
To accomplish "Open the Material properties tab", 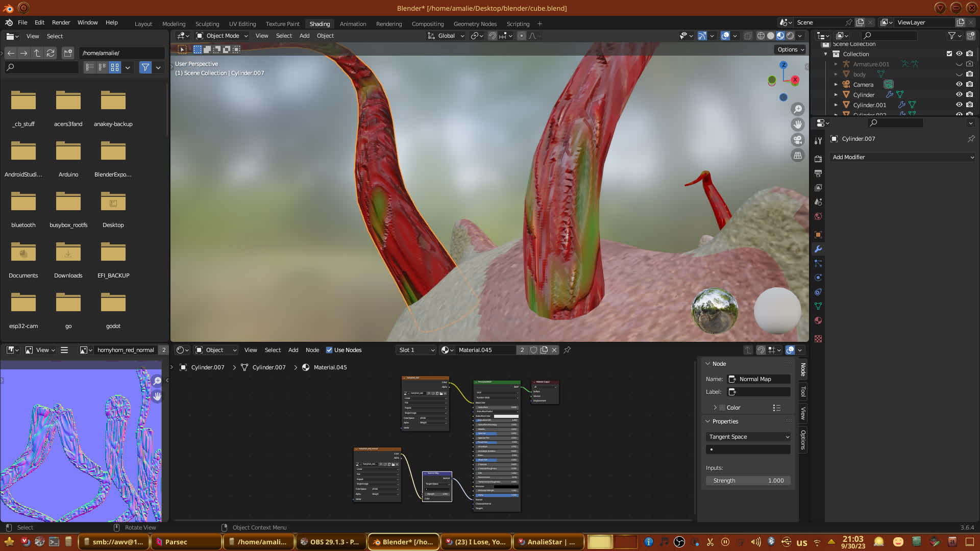I will point(818,320).
